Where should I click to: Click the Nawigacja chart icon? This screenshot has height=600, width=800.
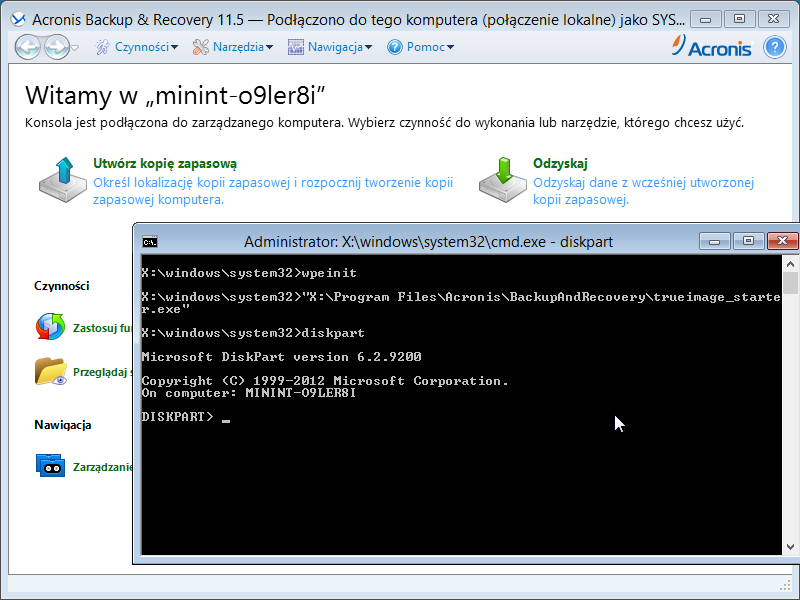tap(296, 47)
